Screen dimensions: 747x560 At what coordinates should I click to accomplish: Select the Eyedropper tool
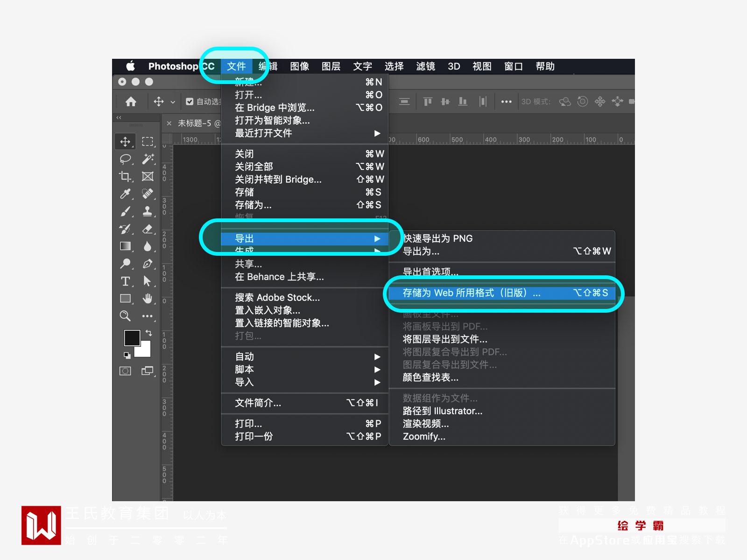125,194
